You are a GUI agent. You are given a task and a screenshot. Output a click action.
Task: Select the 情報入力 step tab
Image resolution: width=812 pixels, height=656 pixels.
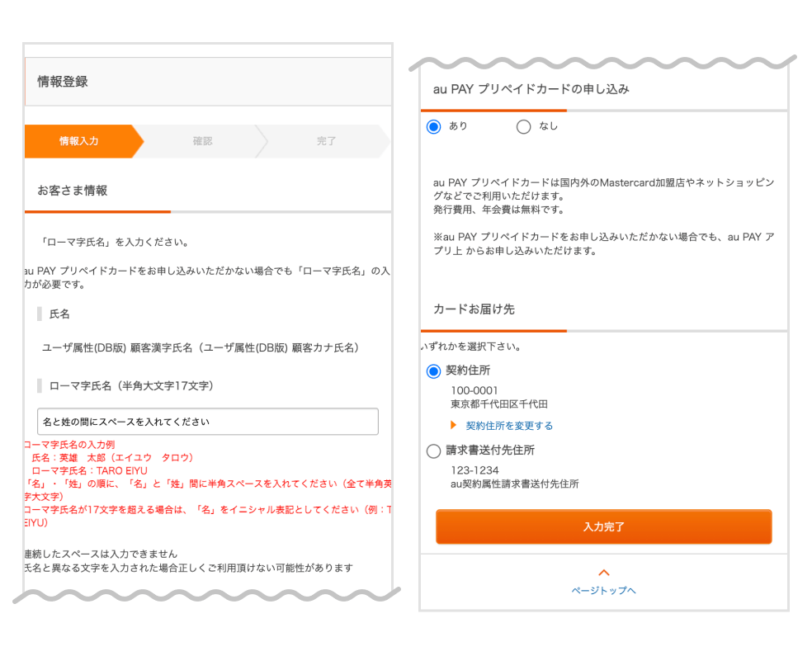[x=84, y=141]
